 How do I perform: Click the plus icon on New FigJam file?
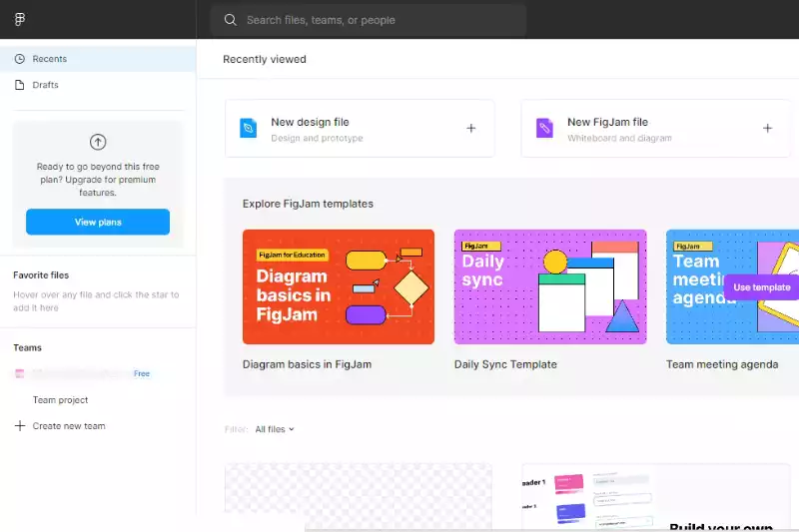(767, 129)
